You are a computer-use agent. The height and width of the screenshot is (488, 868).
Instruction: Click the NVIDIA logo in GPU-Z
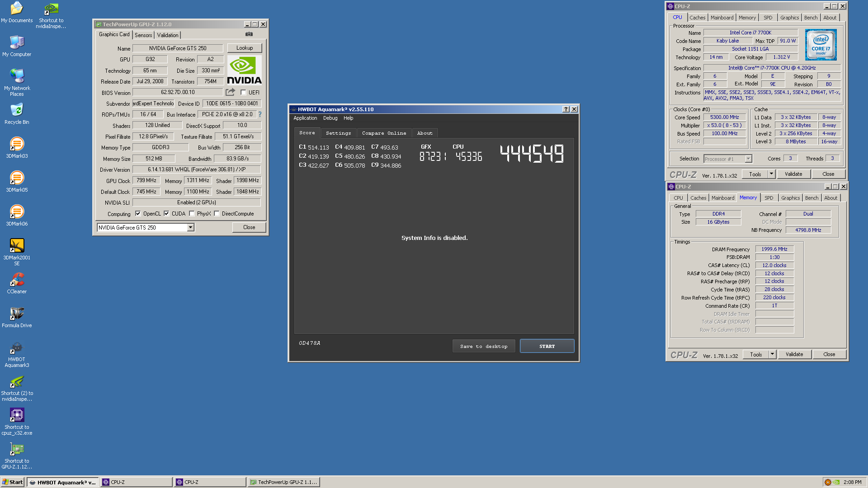click(x=244, y=70)
